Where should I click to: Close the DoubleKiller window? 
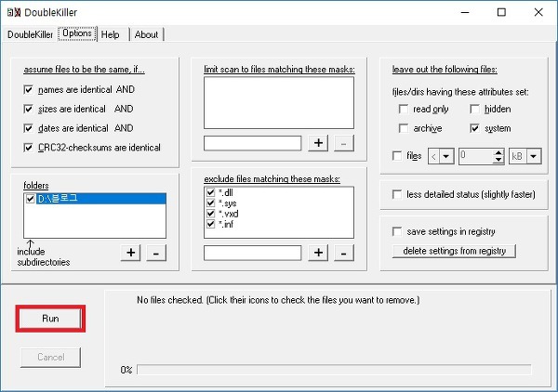click(538, 12)
